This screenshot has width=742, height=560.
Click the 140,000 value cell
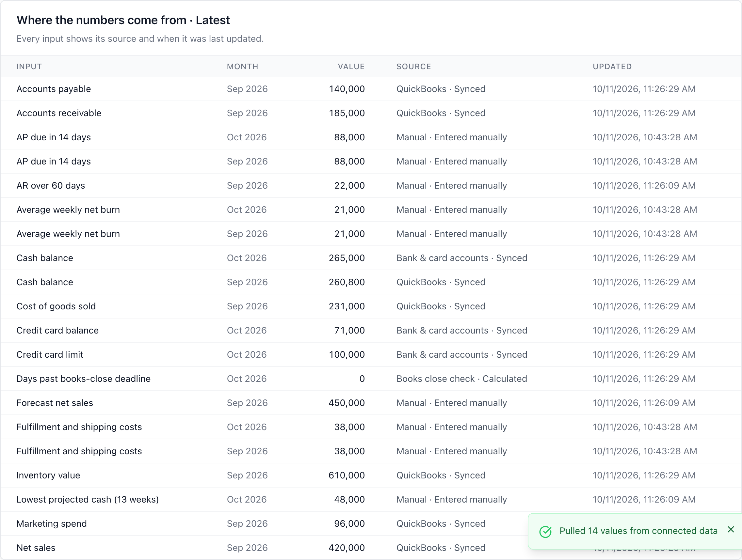(x=347, y=89)
